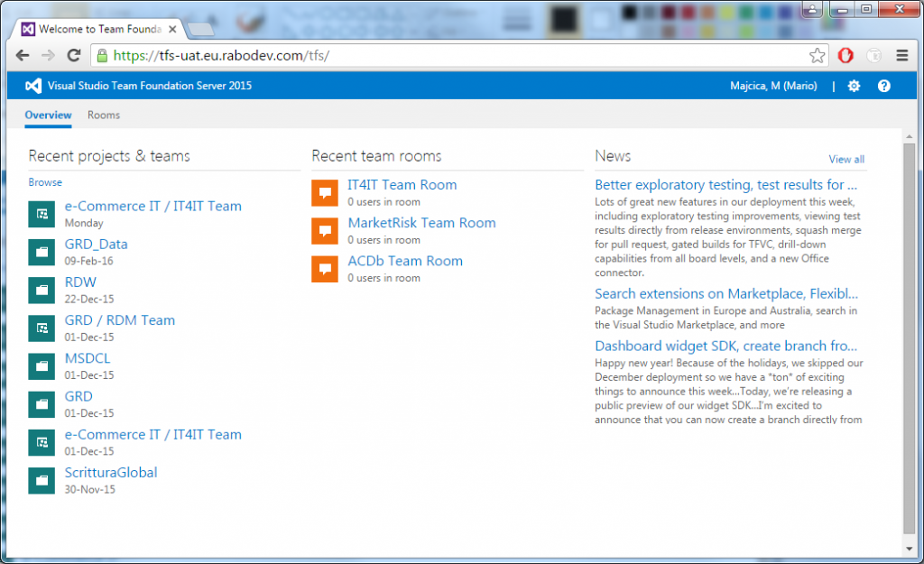Open the red Opera-style extension icon
This screenshot has width=924, height=564.
845,55
